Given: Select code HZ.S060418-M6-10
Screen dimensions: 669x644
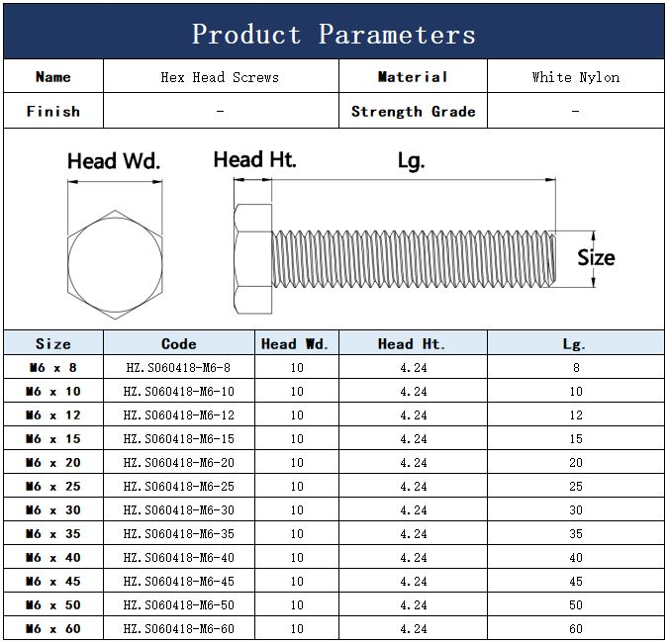Looking at the screenshot, I should (179, 392).
